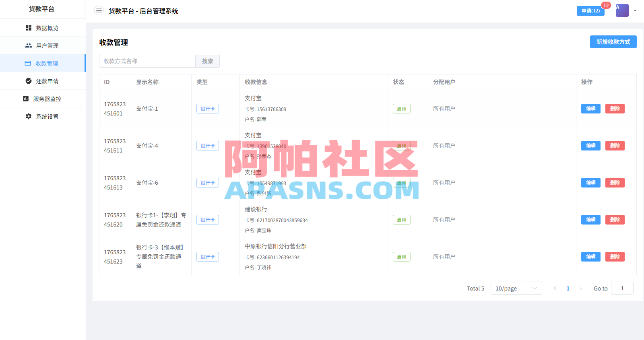Click the 用户管理 people icon
Viewport: 644px width, 340px height.
point(29,45)
